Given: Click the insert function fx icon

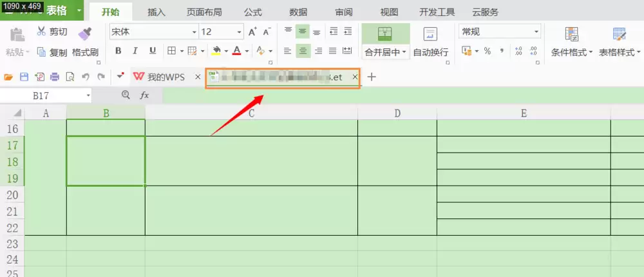Looking at the screenshot, I should tap(144, 95).
